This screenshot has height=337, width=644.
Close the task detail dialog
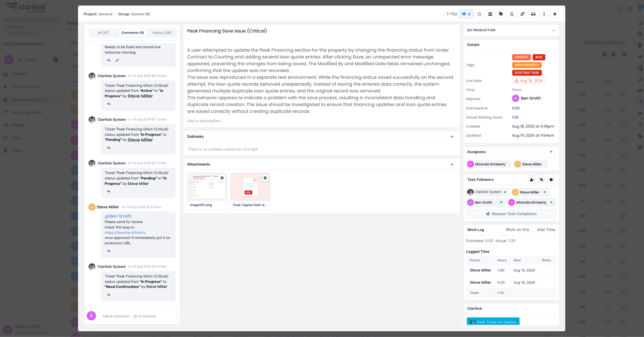pyautogui.click(x=555, y=14)
